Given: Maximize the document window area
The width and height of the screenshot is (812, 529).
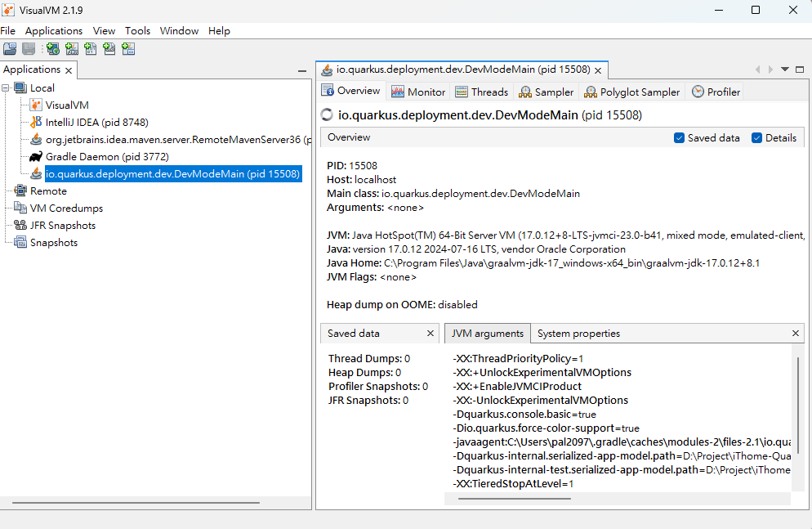Looking at the screenshot, I should point(800,69).
